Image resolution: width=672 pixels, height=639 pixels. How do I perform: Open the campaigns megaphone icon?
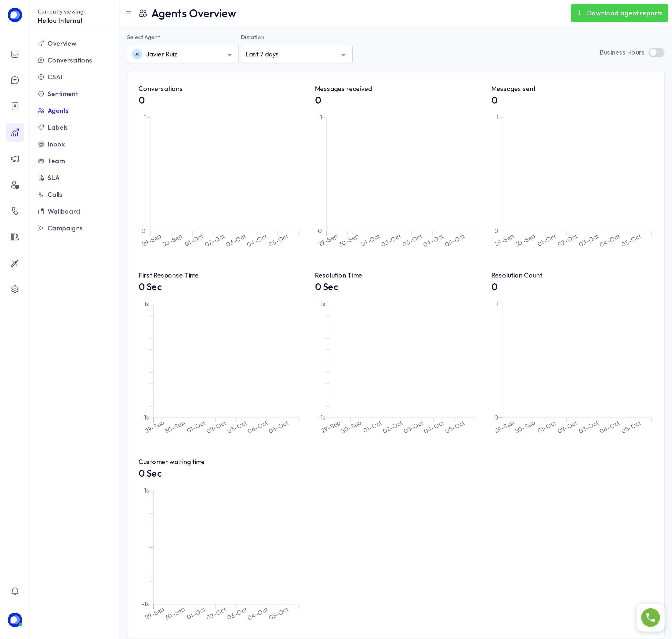tap(15, 159)
